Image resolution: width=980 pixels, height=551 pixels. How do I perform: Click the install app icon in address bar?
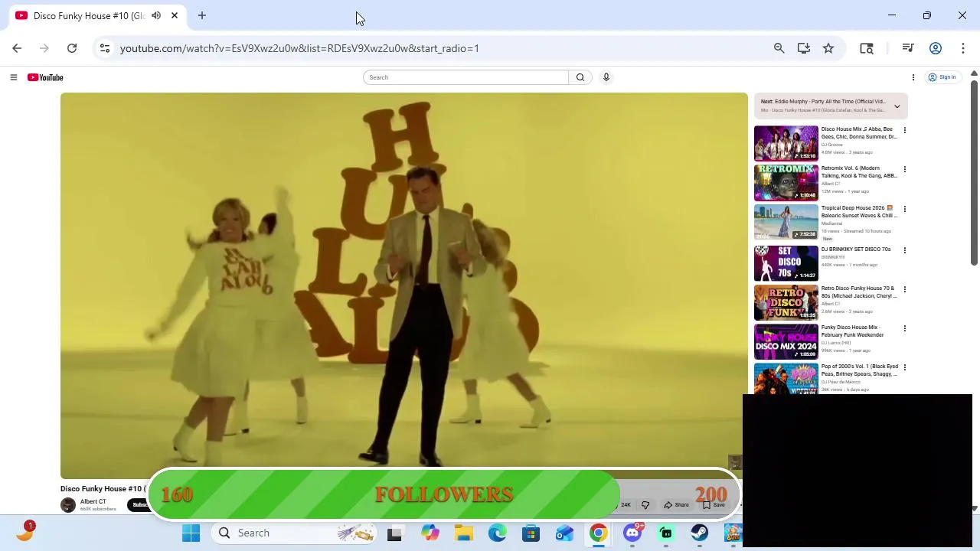point(804,48)
